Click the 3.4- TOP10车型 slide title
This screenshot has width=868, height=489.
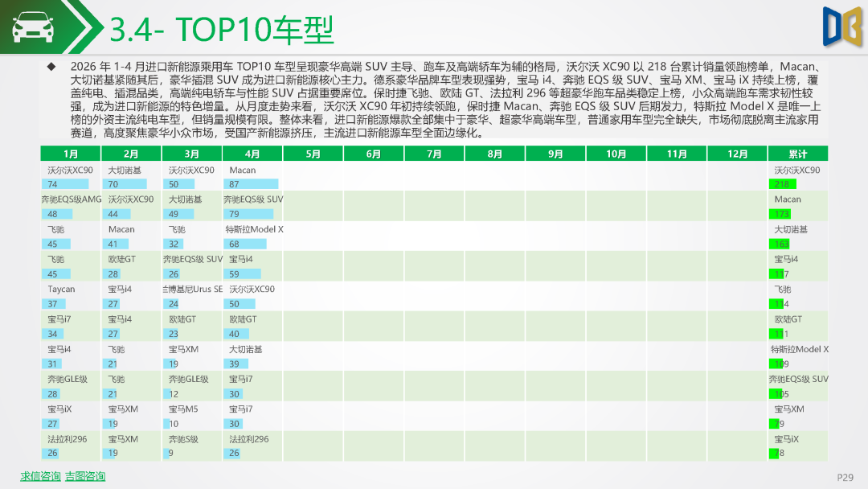(222, 29)
